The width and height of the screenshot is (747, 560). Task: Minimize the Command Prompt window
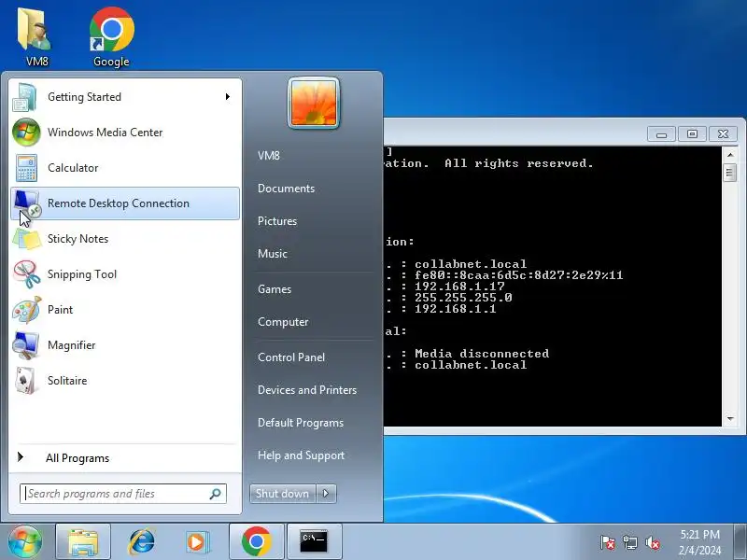pos(661,134)
